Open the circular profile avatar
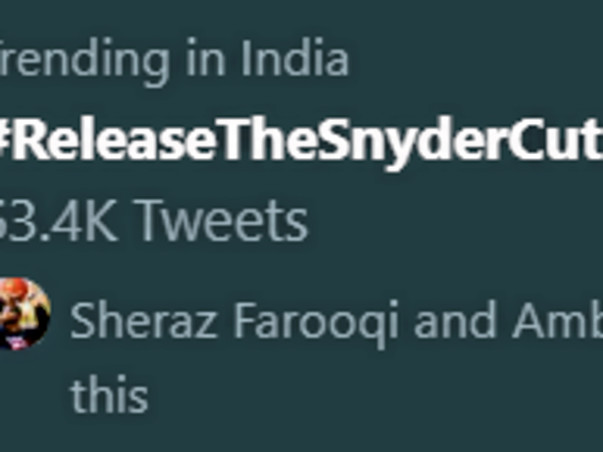Viewport: 603px width, 452px height. 25,314
